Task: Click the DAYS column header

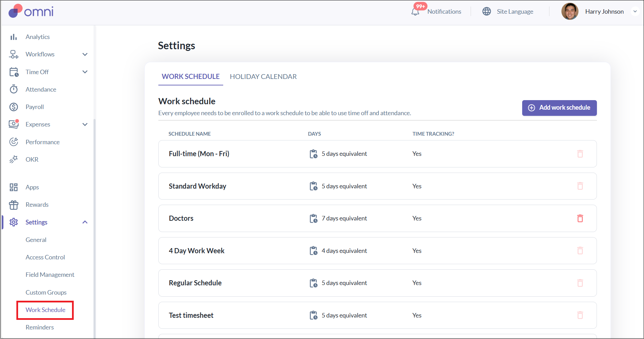Action: (314, 134)
